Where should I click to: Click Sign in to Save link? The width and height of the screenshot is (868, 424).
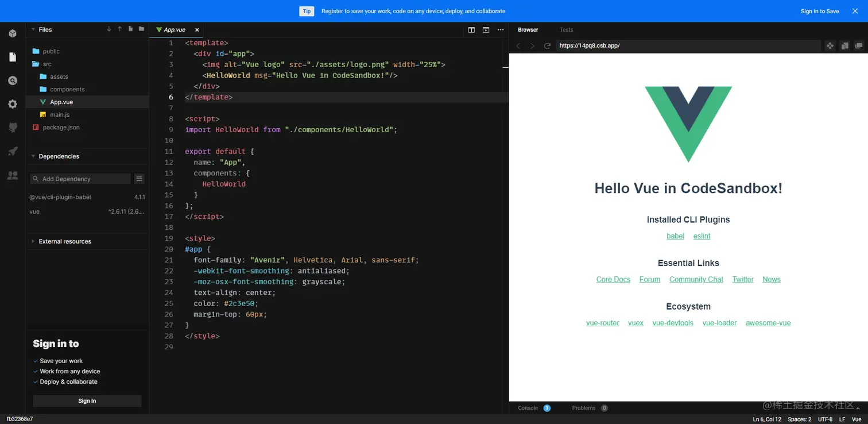(x=820, y=11)
